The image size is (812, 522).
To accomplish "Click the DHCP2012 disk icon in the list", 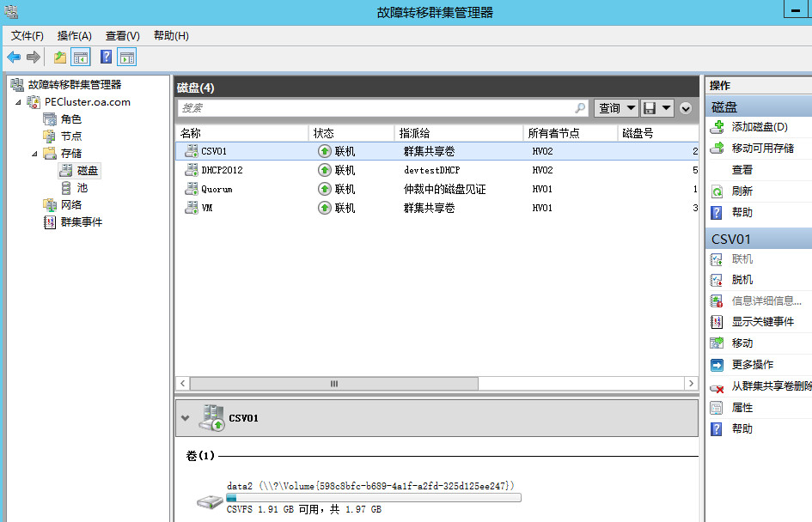I will coord(191,170).
